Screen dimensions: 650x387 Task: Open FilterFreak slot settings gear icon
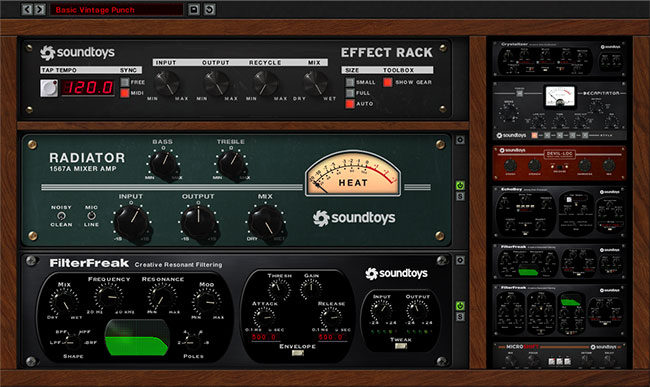[460, 260]
